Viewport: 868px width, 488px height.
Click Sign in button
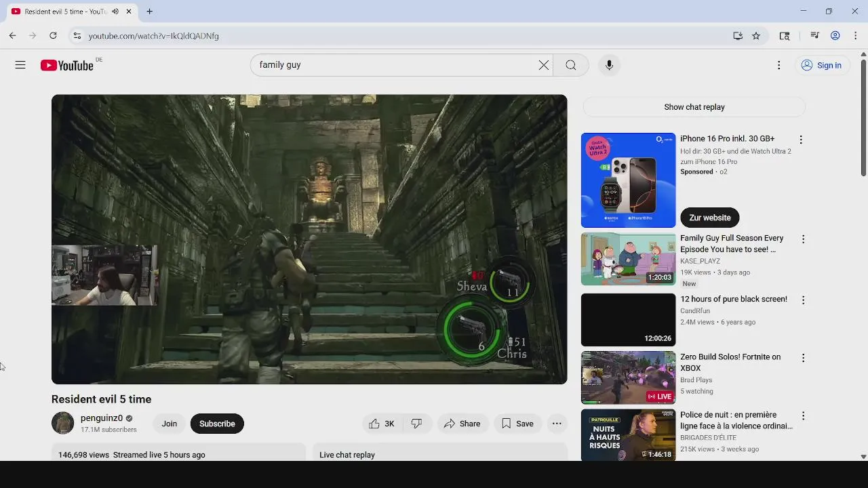(x=821, y=65)
